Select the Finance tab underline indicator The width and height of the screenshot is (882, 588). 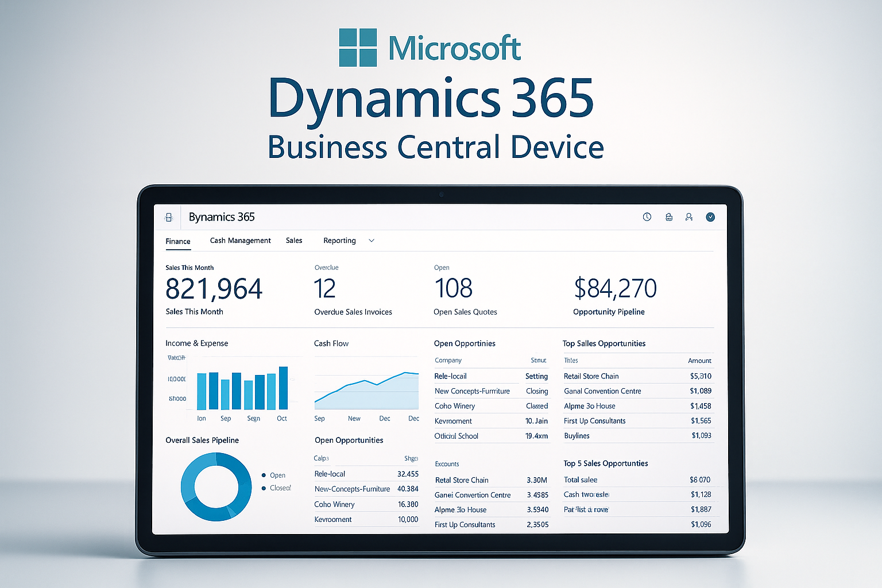coord(177,249)
